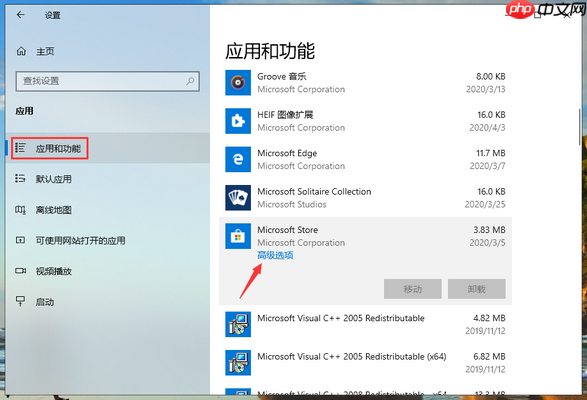Screen dimensions: 587x400
Task: Click Microsoft Studios publisher text
Action: 292,204
